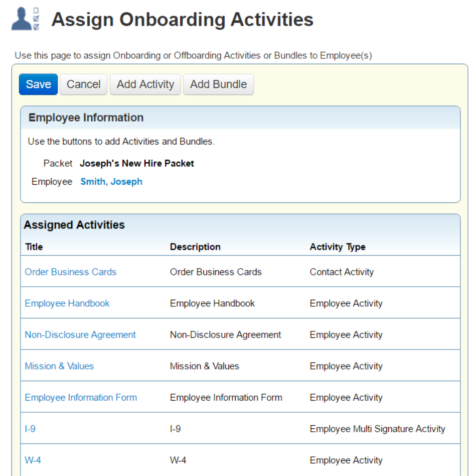
Task: Click the blue Save button
Action: [x=38, y=84]
